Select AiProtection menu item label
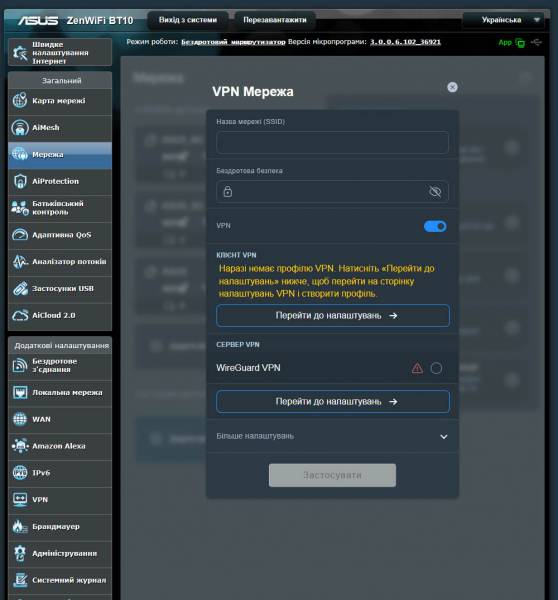Viewport: 558px width, 600px height. click(x=55, y=181)
